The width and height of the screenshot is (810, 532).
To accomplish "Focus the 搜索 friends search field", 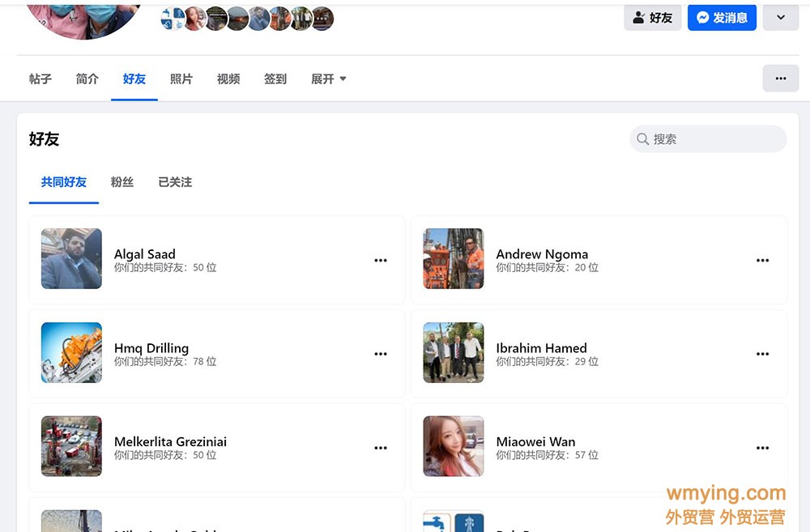I will point(708,139).
